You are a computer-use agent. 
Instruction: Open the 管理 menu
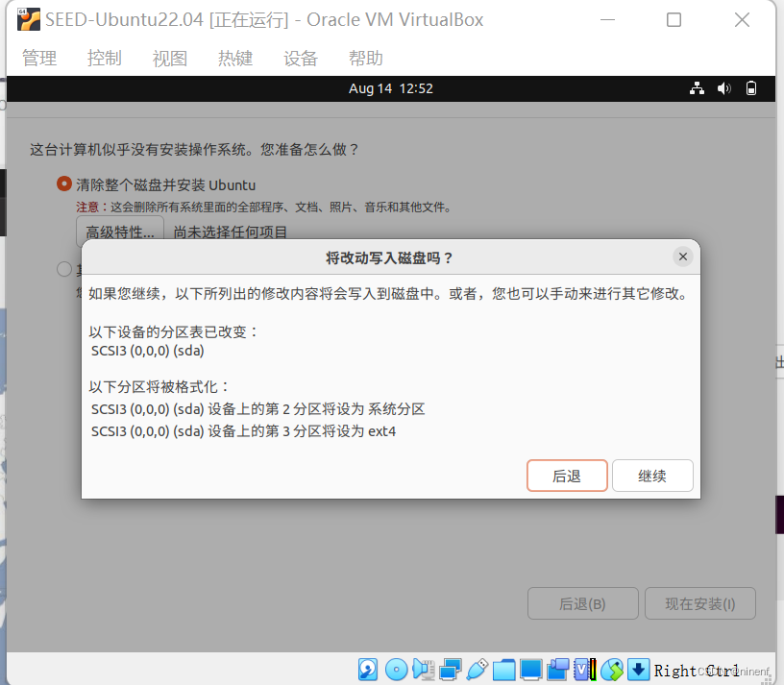pyautogui.click(x=39, y=58)
